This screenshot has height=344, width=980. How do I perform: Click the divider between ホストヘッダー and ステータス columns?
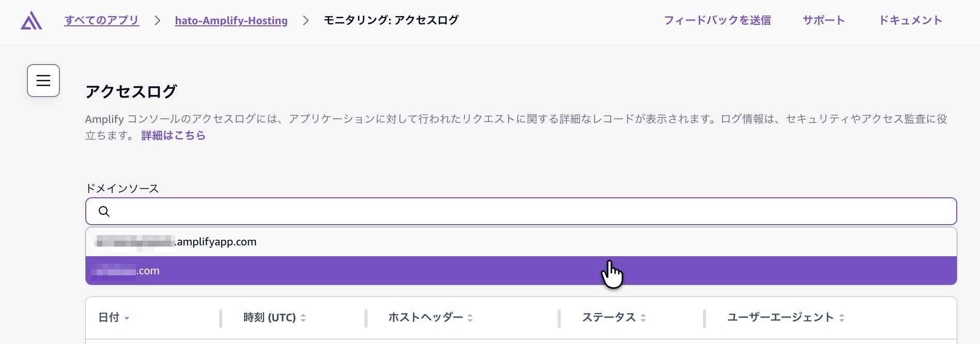click(x=559, y=318)
